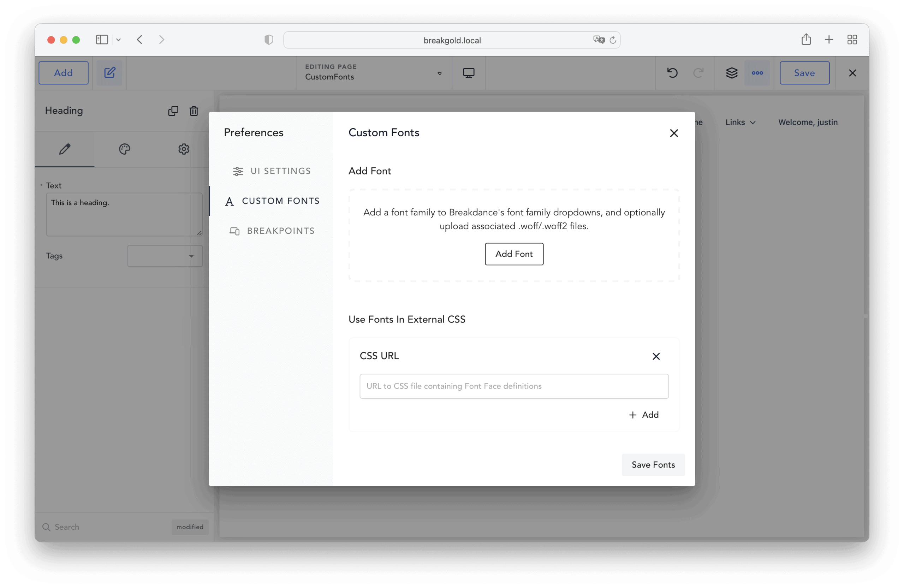The width and height of the screenshot is (904, 588).
Task: Open the layers structure icon
Action: click(x=732, y=72)
